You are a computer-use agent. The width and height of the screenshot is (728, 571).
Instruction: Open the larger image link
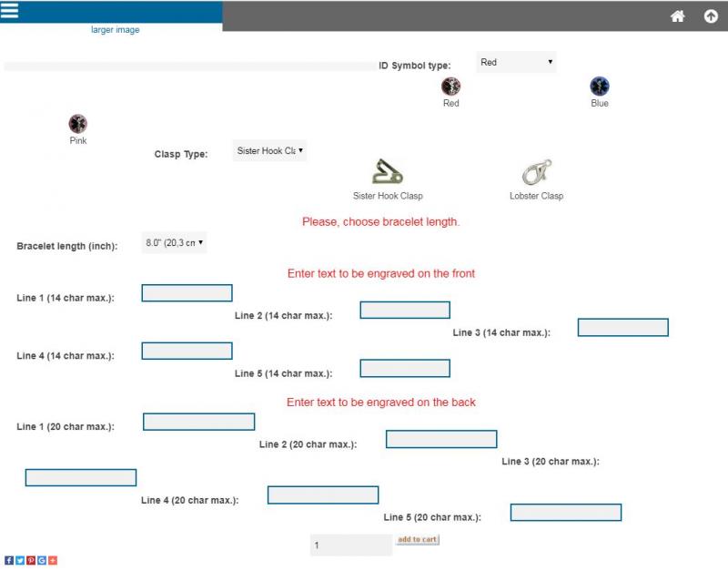[116, 30]
